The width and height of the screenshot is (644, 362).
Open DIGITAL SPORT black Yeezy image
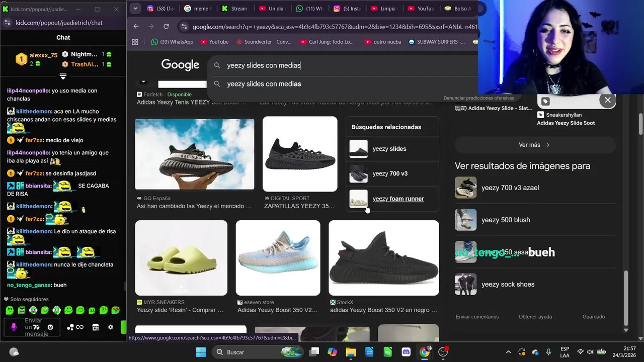[x=300, y=154]
